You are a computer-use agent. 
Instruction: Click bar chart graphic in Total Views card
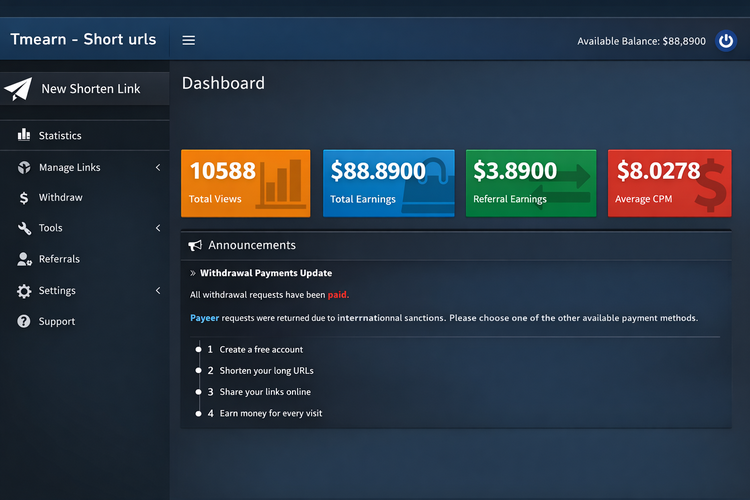tap(281, 184)
